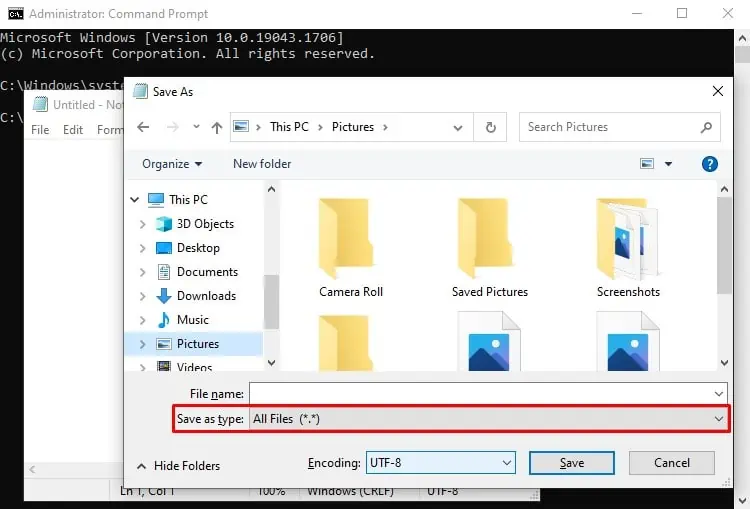Expand the Downloads tree node
This screenshot has width=750, height=509.
(x=142, y=296)
